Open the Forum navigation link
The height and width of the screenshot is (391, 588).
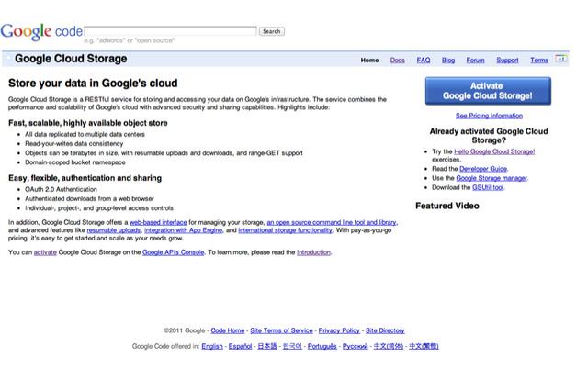(x=476, y=60)
